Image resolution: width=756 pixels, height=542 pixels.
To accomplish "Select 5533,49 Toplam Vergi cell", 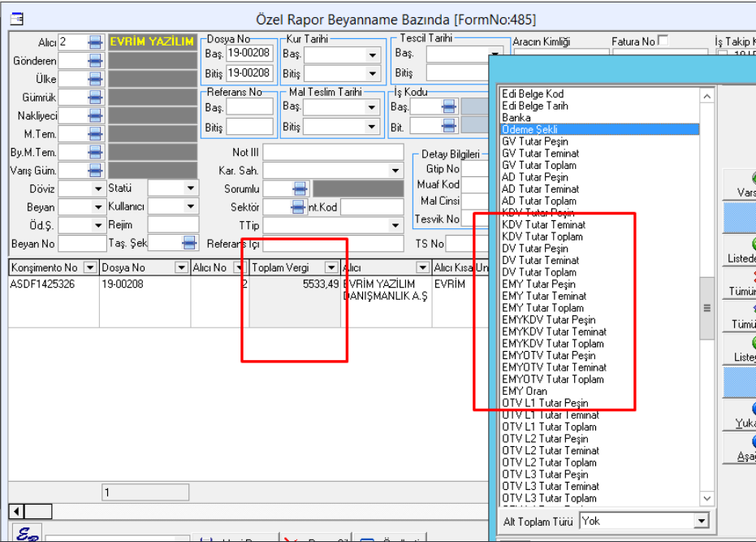I will pos(295,302).
